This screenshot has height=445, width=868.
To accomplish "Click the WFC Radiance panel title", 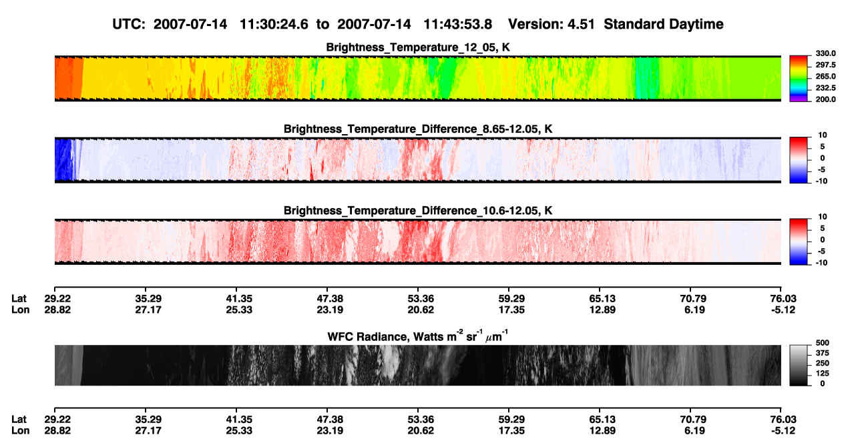I will pos(418,336).
